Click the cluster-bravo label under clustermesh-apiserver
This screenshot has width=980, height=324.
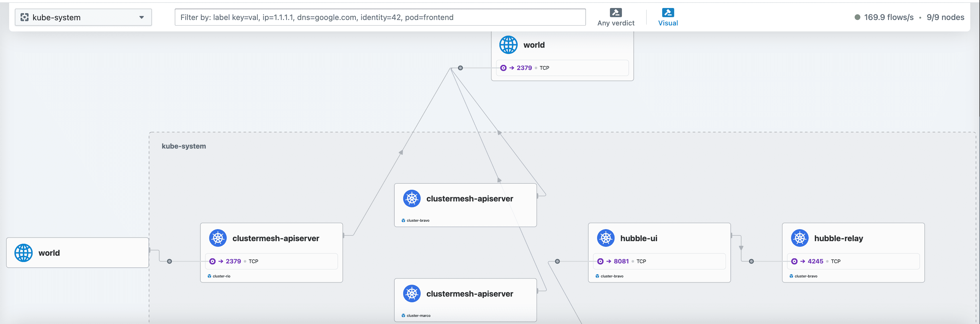[x=418, y=221]
